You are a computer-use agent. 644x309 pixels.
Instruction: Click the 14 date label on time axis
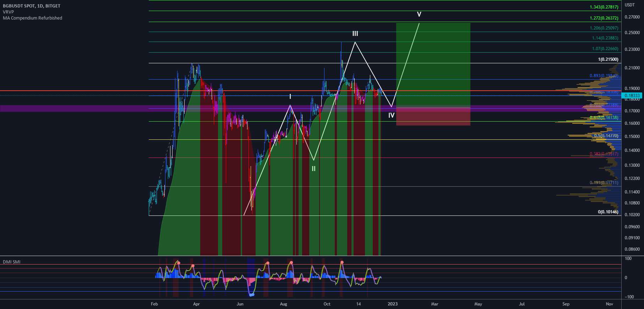coord(359,304)
